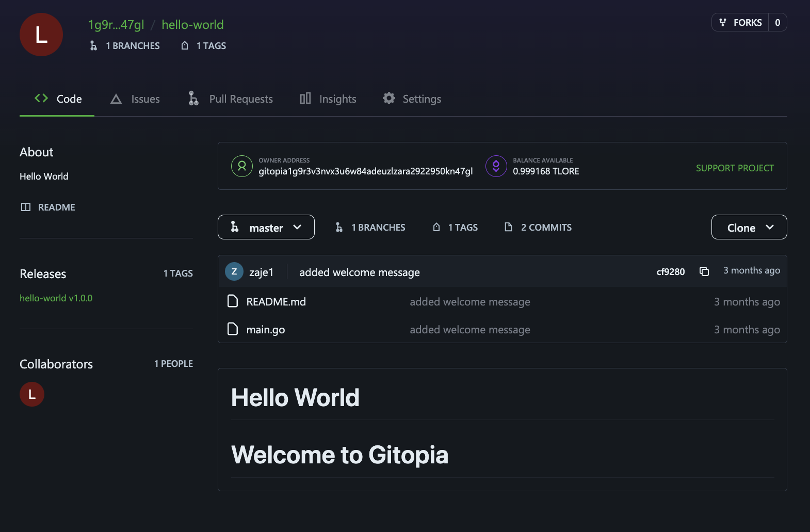Click the fork icon in FORKS button
Screen dimensions: 810x532
point(723,22)
